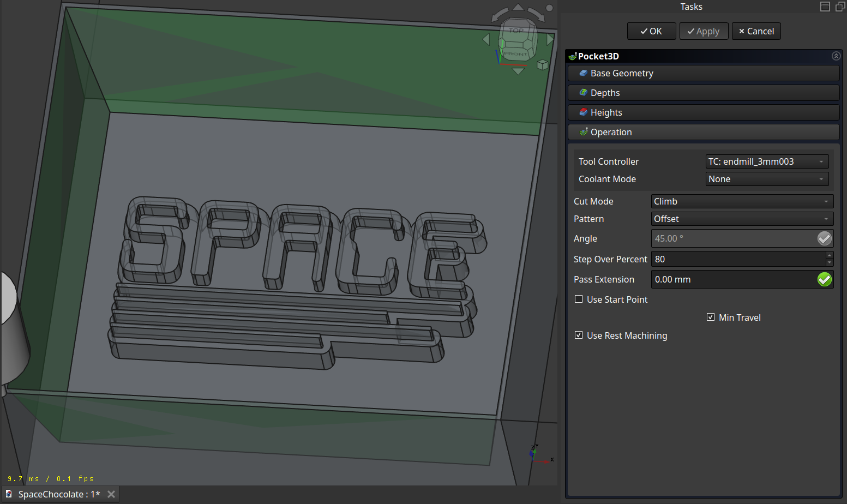847x504 pixels.
Task: Click the FreeCAD document icon on SpaceChocolate tab
Action: (9, 494)
